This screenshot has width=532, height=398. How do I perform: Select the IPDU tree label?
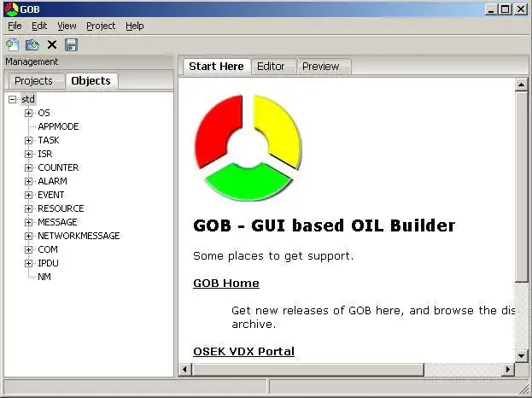tap(48, 263)
